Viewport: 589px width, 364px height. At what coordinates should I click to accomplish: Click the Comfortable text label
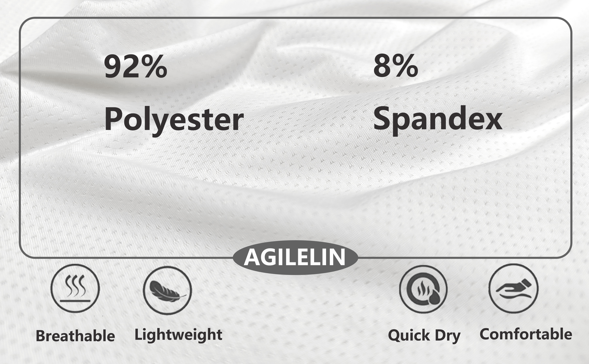click(526, 334)
